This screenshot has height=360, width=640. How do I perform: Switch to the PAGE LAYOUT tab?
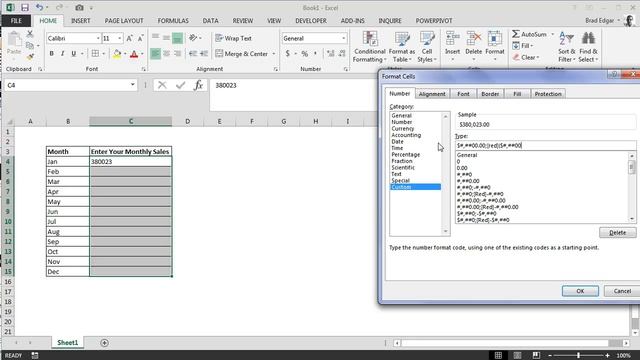[124, 20]
